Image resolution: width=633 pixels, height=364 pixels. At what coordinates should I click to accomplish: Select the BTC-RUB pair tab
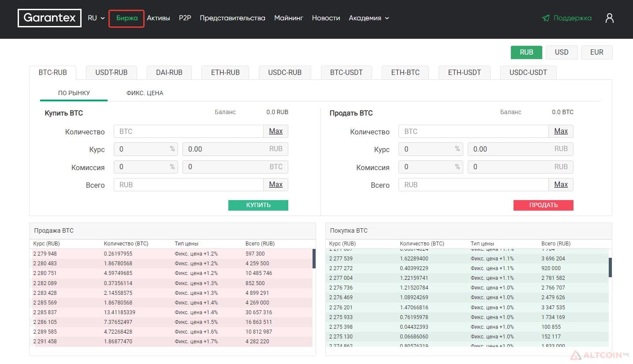53,72
